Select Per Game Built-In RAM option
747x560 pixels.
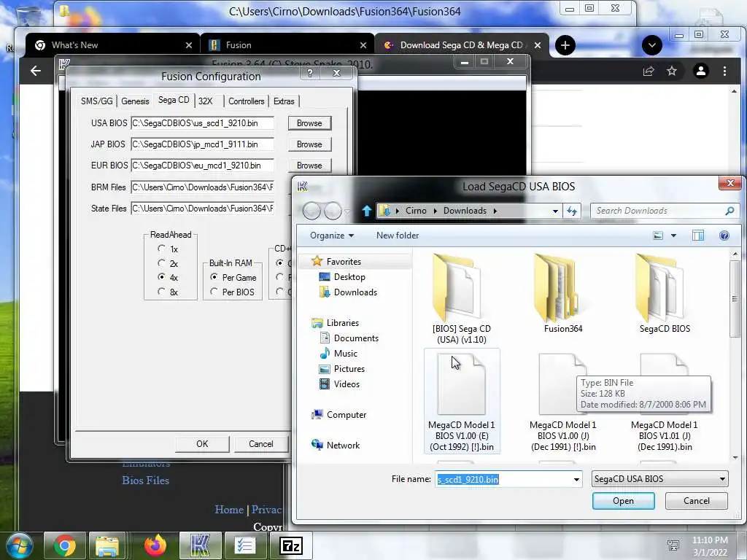click(214, 277)
